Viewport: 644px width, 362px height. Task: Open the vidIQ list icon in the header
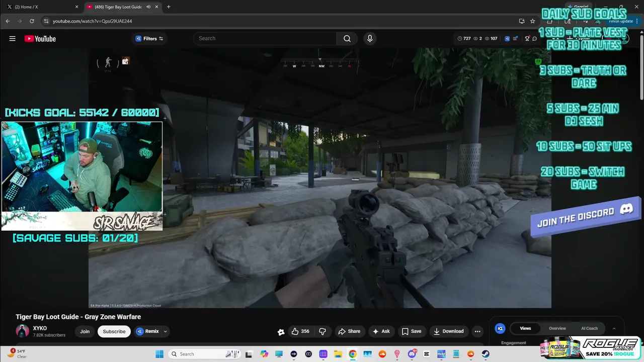pos(515,39)
